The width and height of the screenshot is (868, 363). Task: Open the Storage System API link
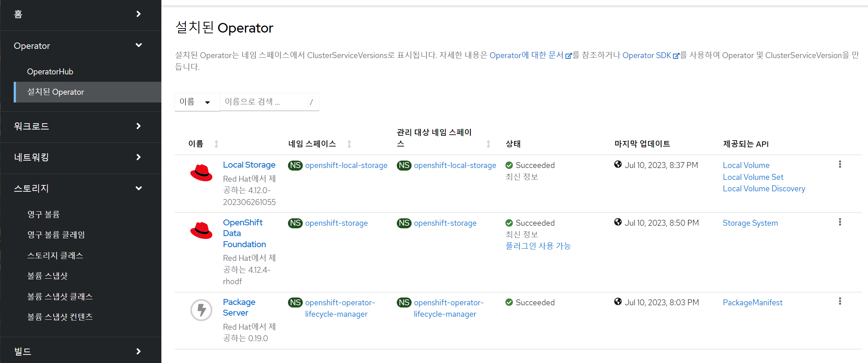[750, 223]
